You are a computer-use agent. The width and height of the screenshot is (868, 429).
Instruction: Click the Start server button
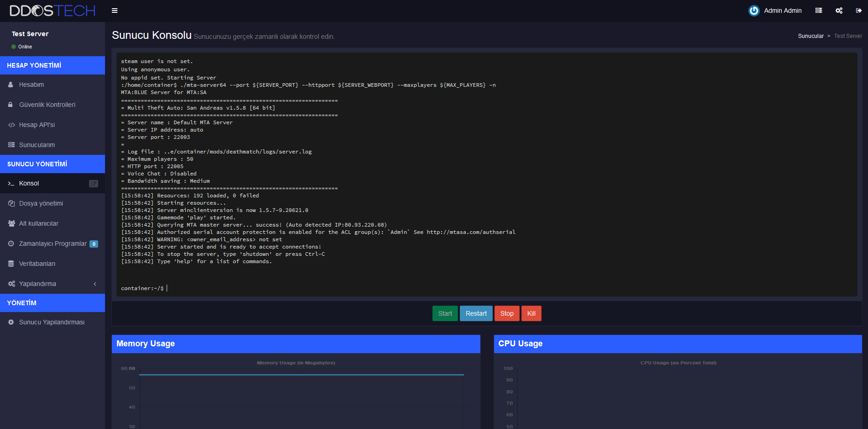(445, 313)
